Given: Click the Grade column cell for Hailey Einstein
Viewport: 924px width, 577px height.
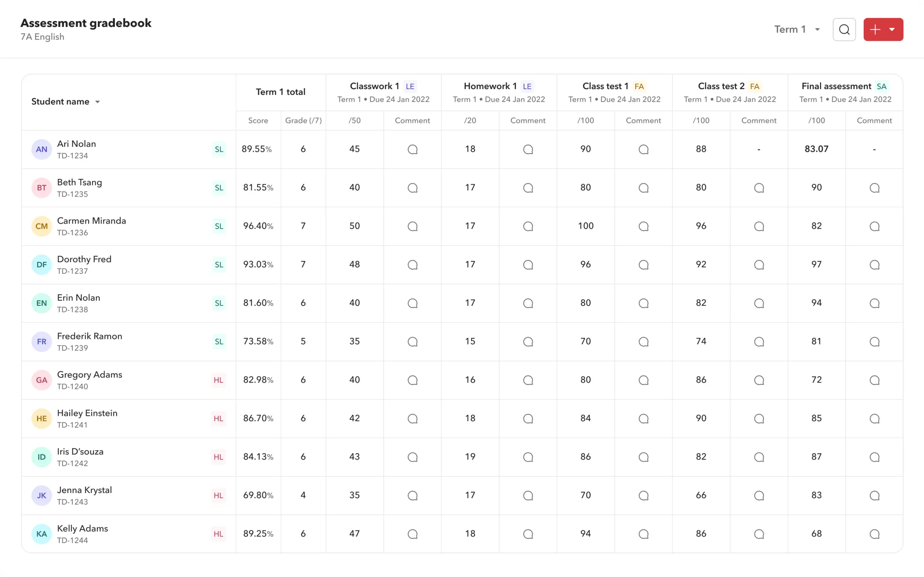Looking at the screenshot, I should pyautogui.click(x=303, y=418).
